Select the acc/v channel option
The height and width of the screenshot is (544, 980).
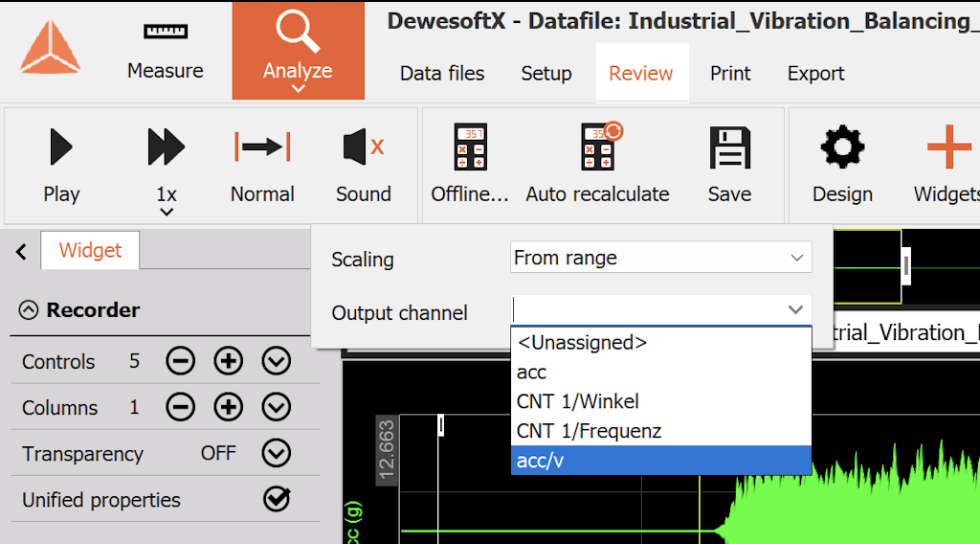click(x=660, y=461)
